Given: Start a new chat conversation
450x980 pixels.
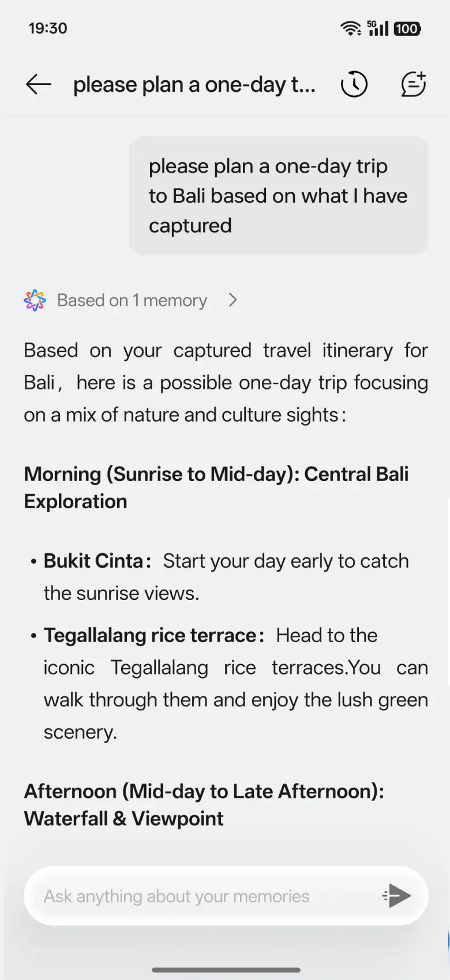Looking at the screenshot, I should coord(413,84).
